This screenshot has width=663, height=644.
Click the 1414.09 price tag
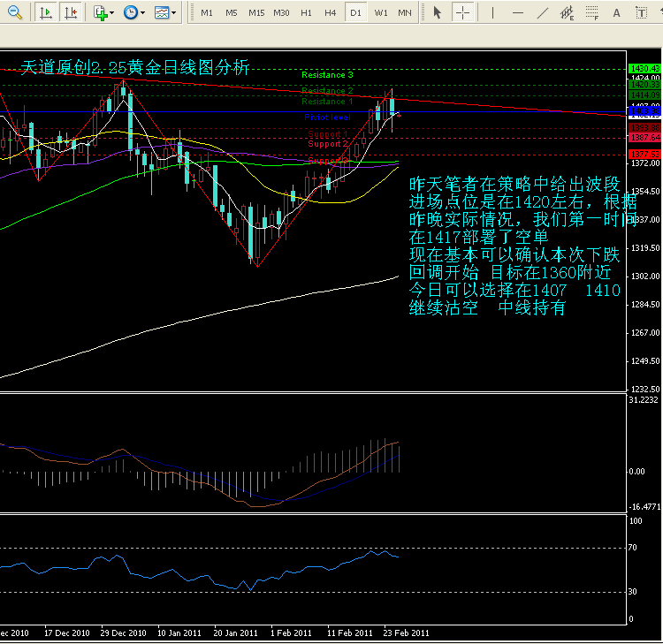click(644, 95)
